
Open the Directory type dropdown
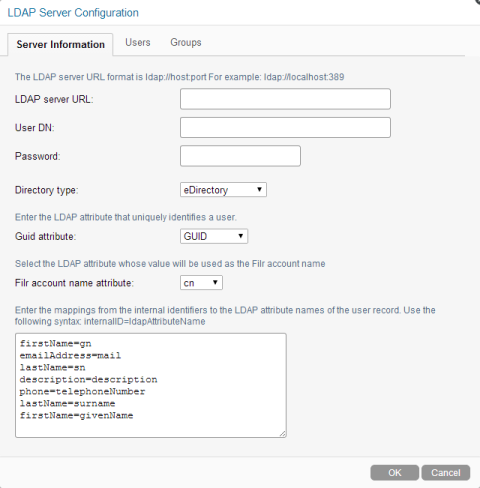coord(223,190)
